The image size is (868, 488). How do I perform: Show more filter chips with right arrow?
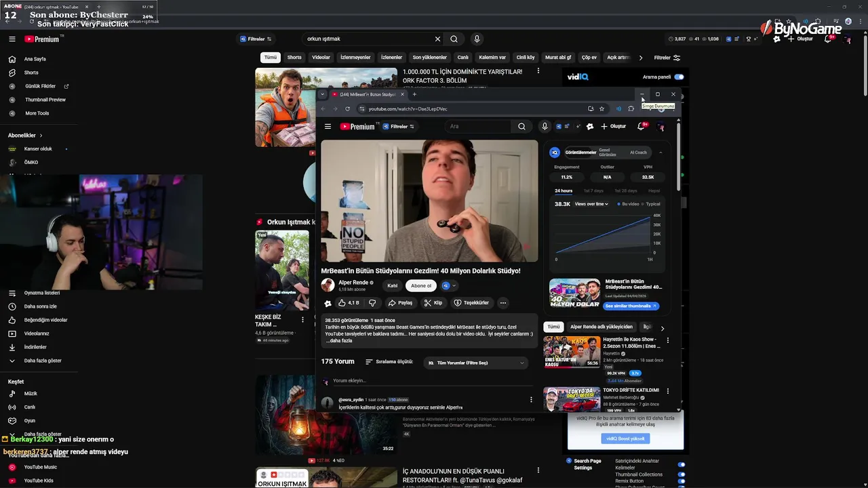tap(641, 58)
